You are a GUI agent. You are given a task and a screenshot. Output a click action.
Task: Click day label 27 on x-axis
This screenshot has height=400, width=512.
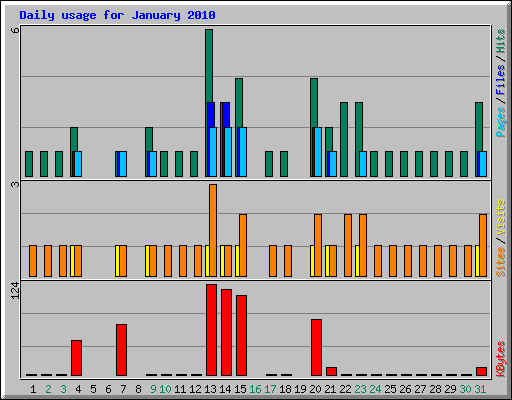pos(420,389)
